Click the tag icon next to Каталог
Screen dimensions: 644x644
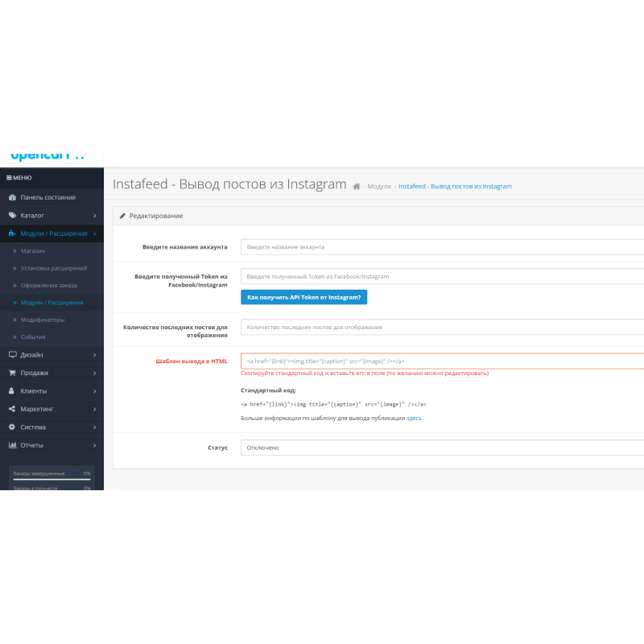pyautogui.click(x=12, y=216)
